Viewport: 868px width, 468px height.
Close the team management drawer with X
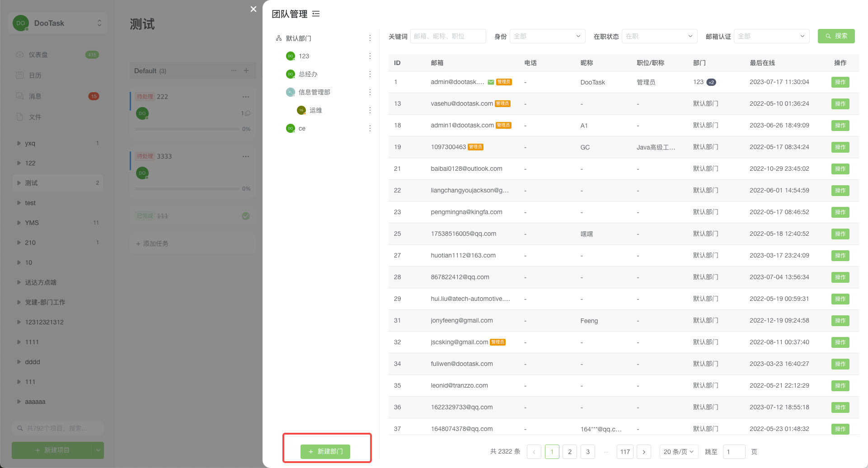[x=253, y=9]
